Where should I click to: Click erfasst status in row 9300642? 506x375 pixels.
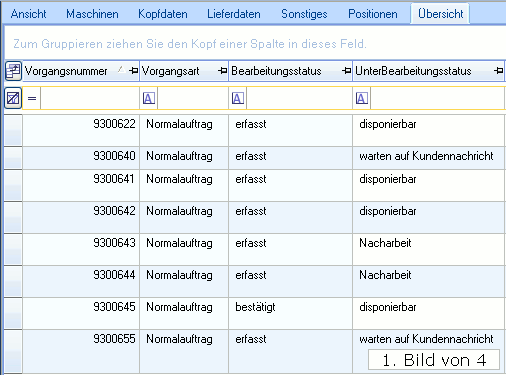coord(251,211)
